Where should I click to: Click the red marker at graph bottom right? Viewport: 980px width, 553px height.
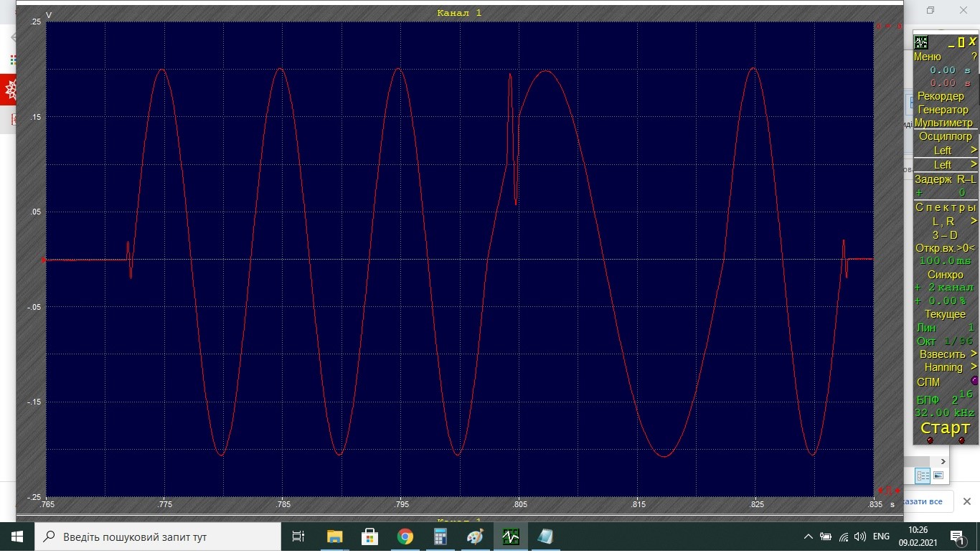tap(888, 491)
